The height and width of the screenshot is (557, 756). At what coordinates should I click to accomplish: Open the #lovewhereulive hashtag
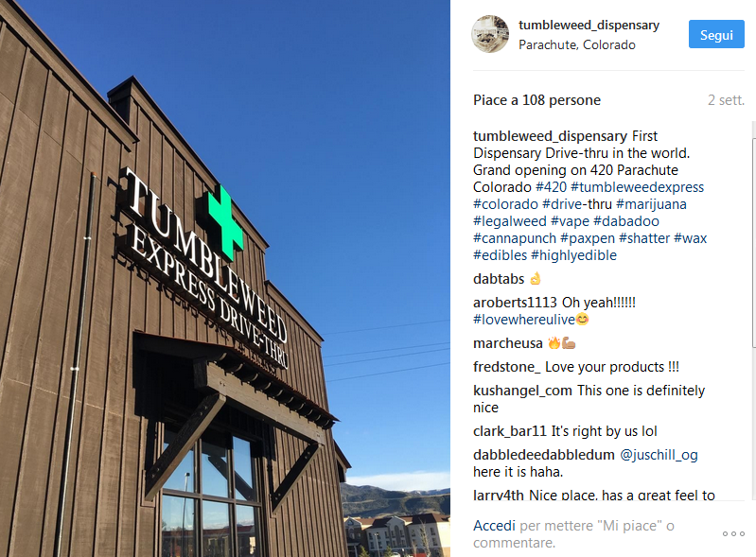tap(524, 320)
